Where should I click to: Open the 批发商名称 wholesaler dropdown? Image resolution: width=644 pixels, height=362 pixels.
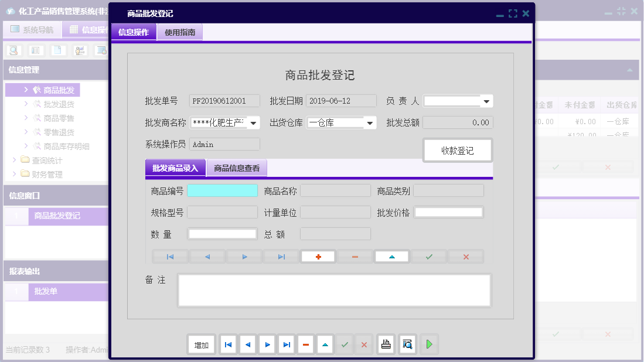tap(254, 123)
